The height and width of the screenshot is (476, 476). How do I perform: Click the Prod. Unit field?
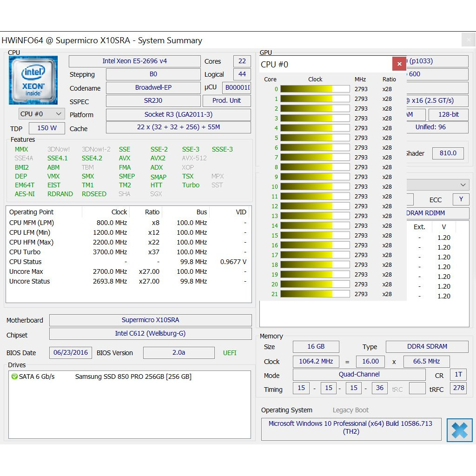click(x=226, y=100)
